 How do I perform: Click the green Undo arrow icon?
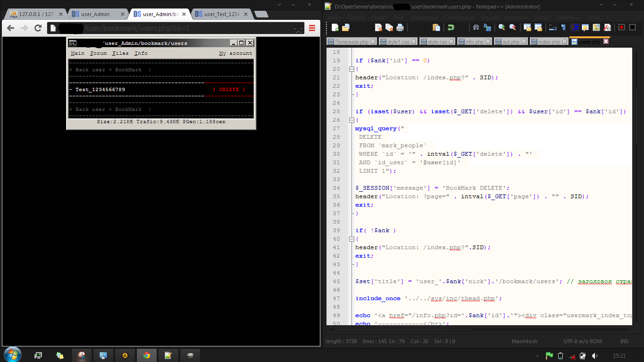point(451,27)
